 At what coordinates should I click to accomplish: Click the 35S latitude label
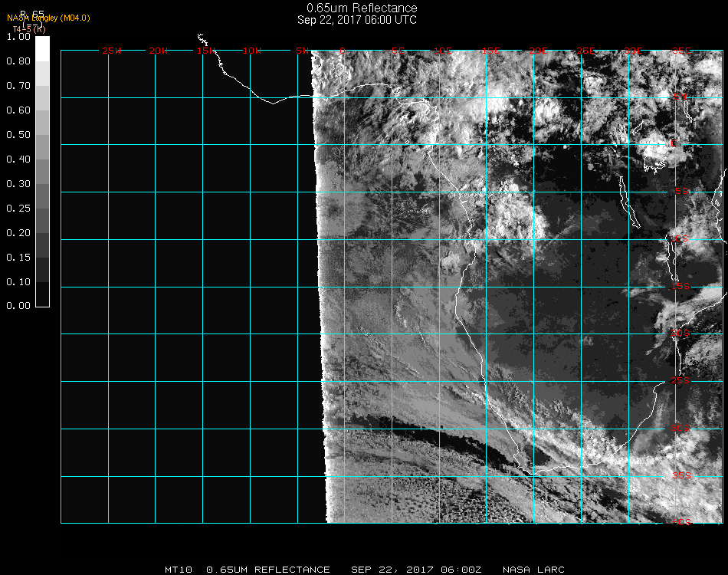coord(680,475)
